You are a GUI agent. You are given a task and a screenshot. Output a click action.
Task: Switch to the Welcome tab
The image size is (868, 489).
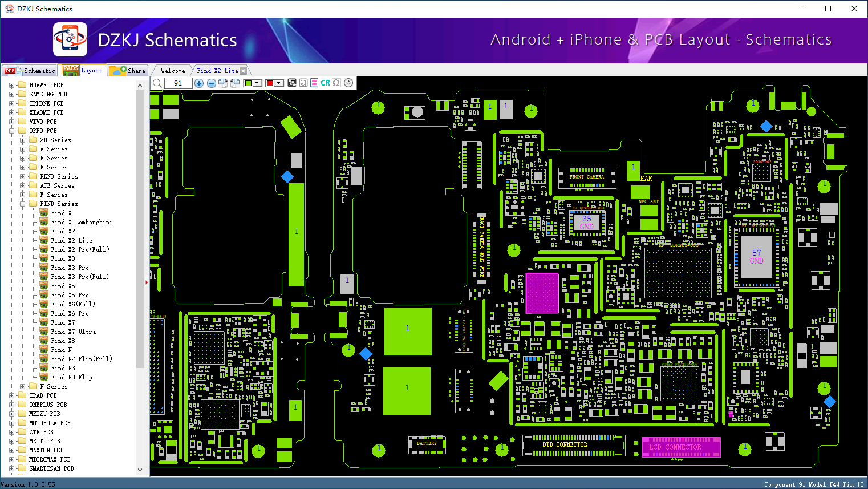tap(173, 71)
